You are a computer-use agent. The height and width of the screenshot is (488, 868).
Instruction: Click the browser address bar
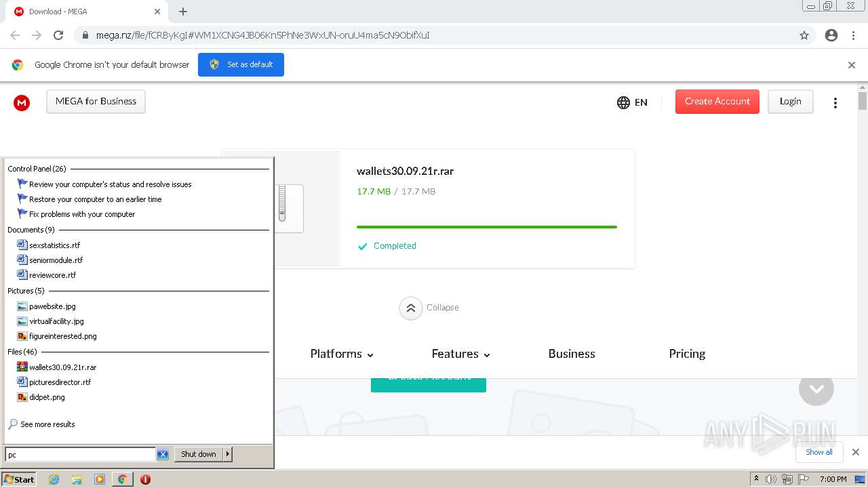click(434, 35)
